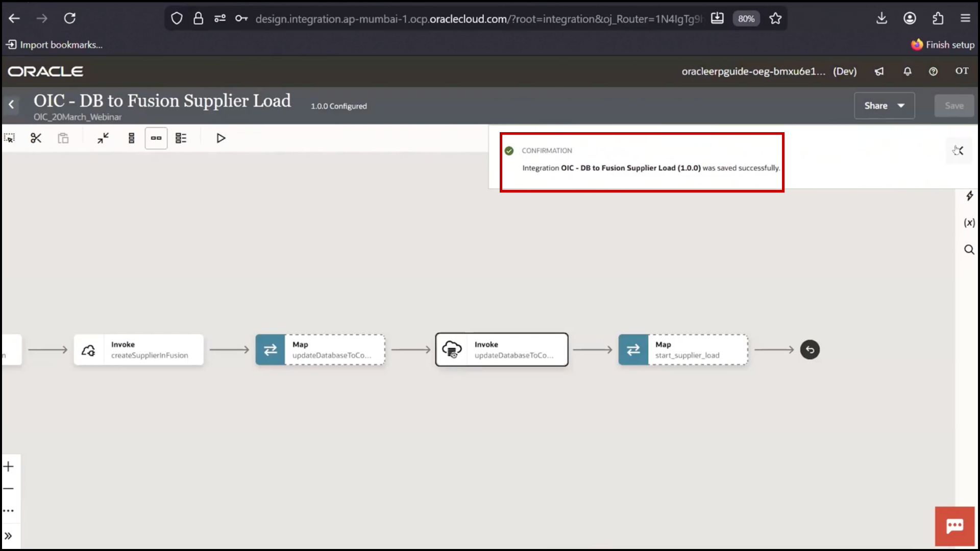The height and width of the screenshot is (551, 980).
Task: Select Invoke updateDatabaseToCo... node
Action: tap(502, 349)
